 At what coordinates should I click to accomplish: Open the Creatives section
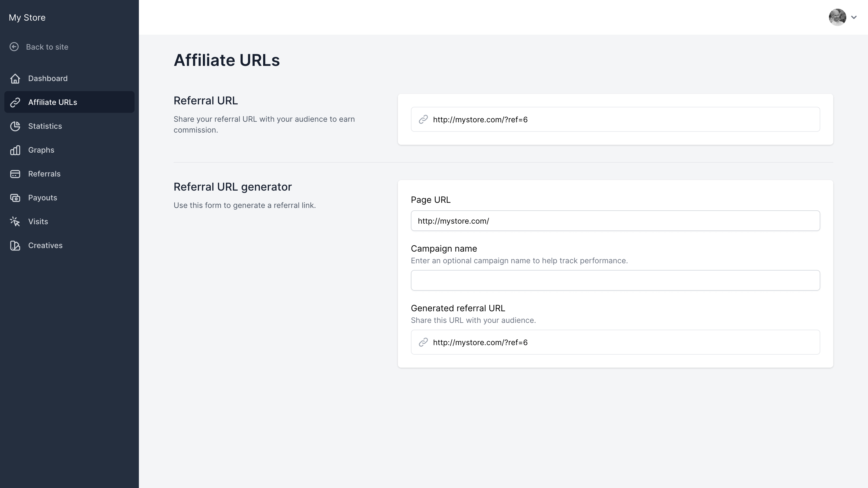69,246
